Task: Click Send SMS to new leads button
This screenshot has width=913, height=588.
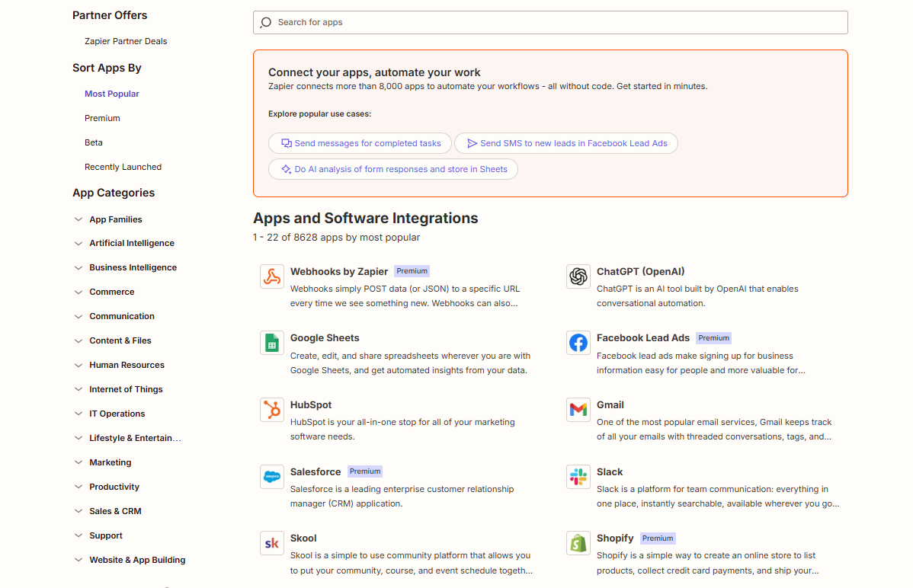Action: (x=566, y=143)
